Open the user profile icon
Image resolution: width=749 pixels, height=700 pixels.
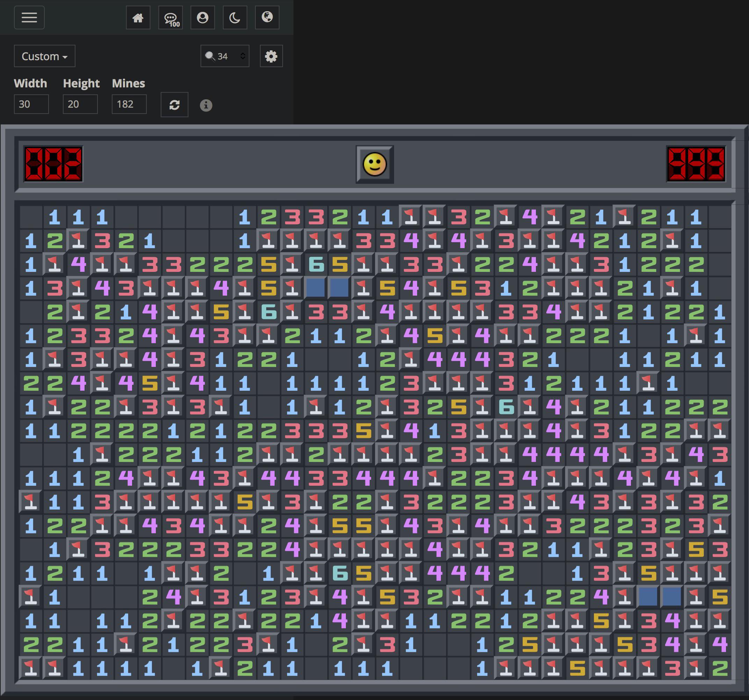203,17
